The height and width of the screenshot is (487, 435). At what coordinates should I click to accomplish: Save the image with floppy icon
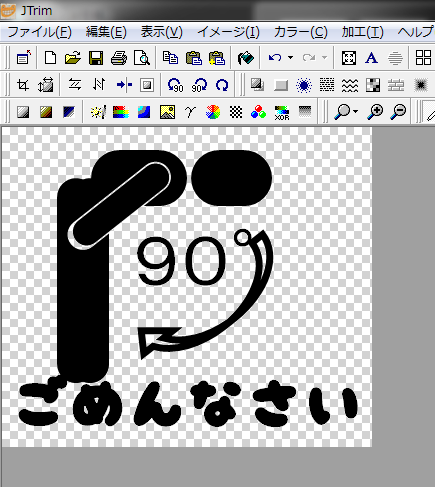tap(96, 58)
